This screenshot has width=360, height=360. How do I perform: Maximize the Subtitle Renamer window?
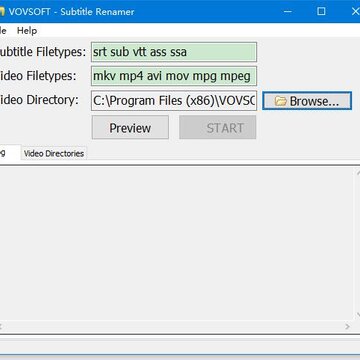click(321, 12)
